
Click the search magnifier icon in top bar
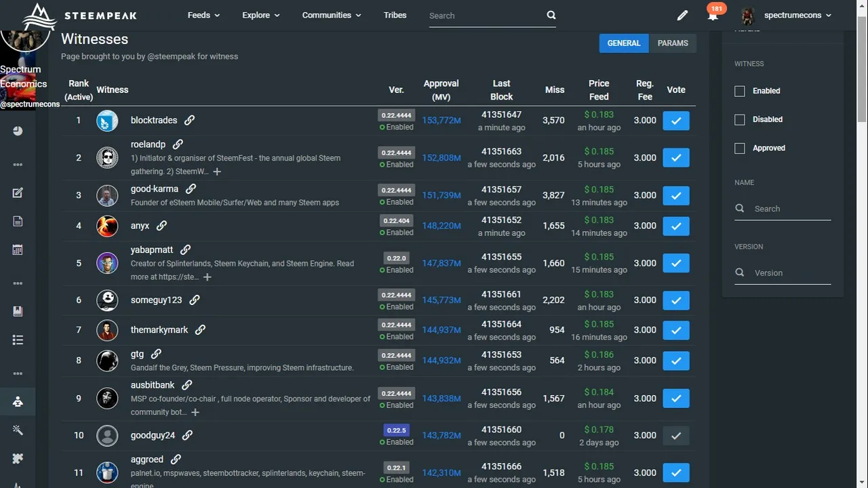551,15
